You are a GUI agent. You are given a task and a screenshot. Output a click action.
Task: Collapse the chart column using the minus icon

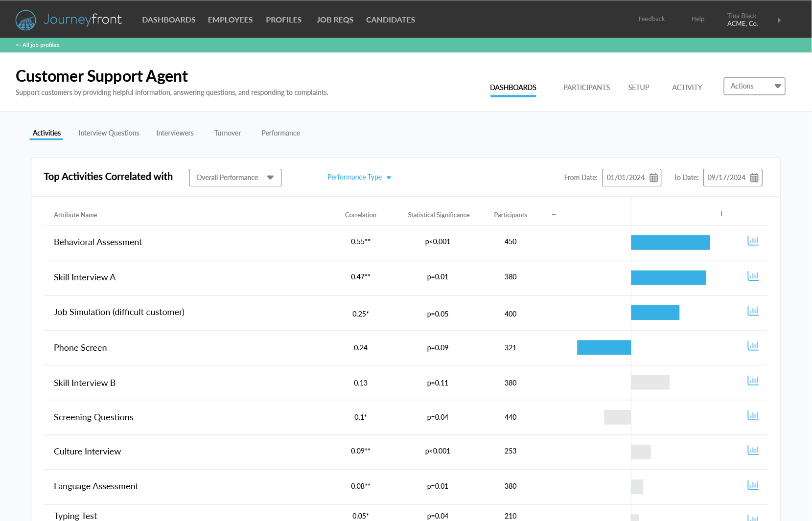tap(554, 214)
